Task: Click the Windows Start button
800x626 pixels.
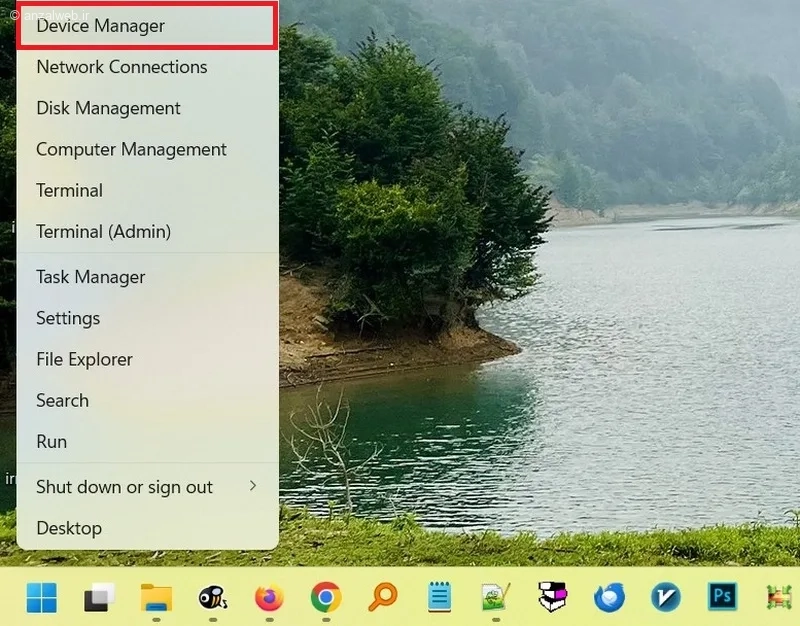Action: point(41,597)
